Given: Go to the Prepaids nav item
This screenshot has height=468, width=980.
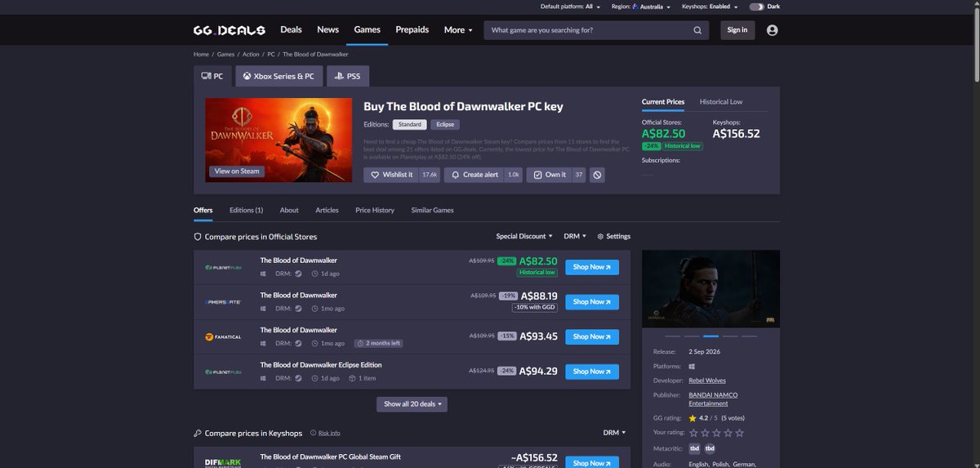Looking at the screenshot, I should click(x=412, y=29).
